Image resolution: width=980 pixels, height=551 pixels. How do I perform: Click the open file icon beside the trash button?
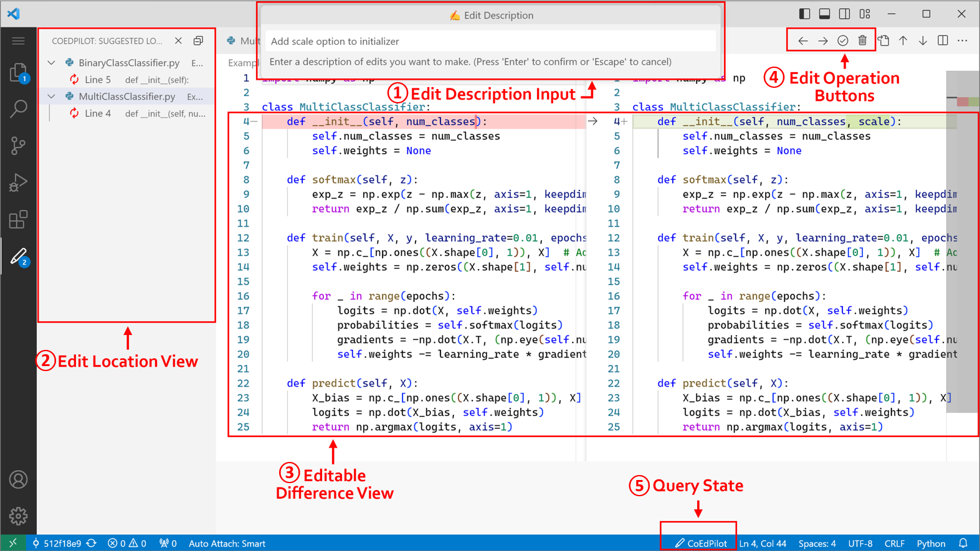tap(884, 41)
